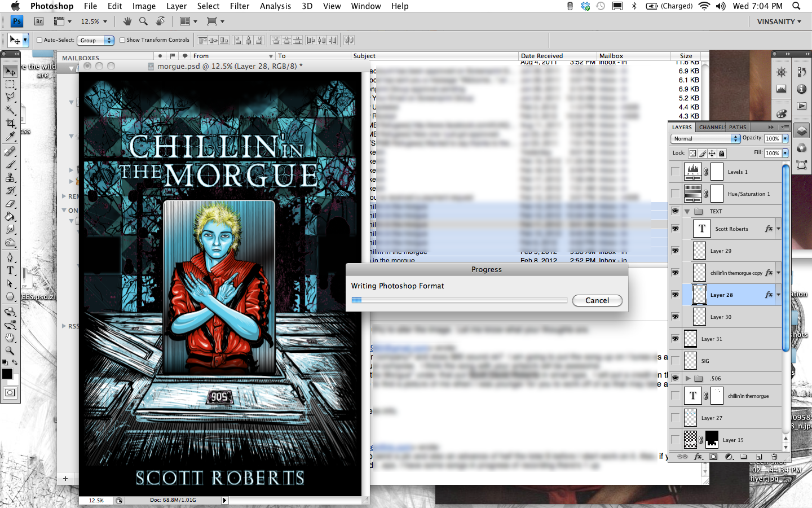Select the Crop tool
The image size is (812, 508).
10,123
